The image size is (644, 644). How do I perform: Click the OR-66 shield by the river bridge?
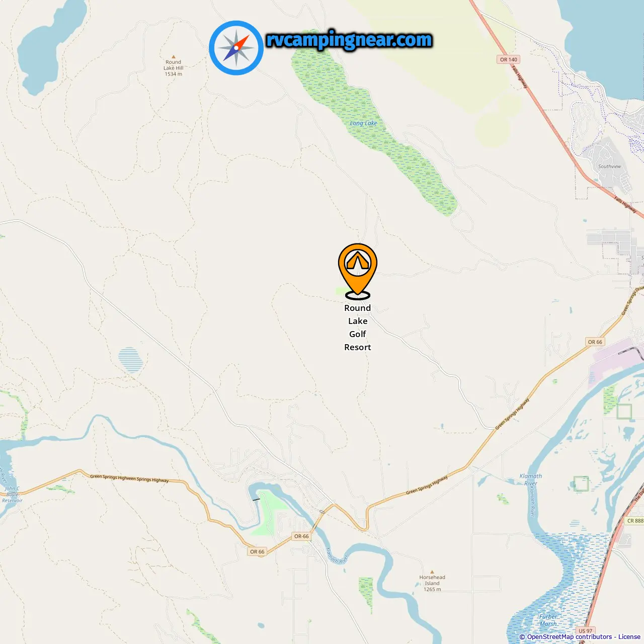point(301,536)
